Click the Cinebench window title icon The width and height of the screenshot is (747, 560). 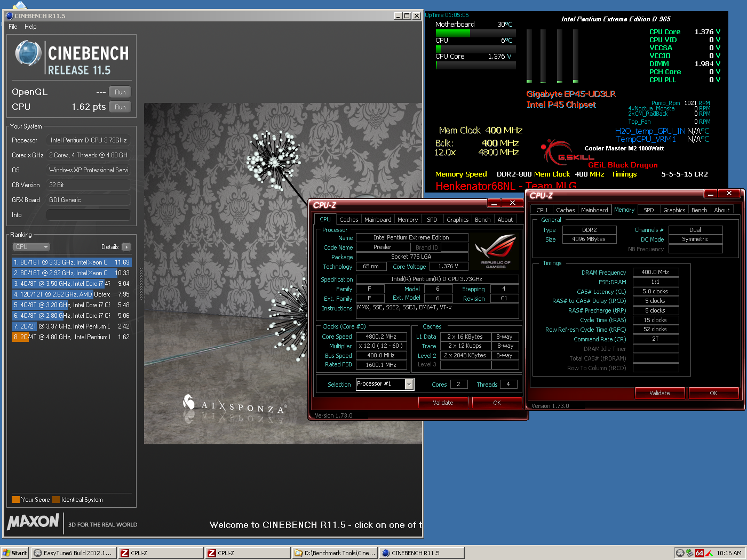pyautogui.click(x=9, y=15)
